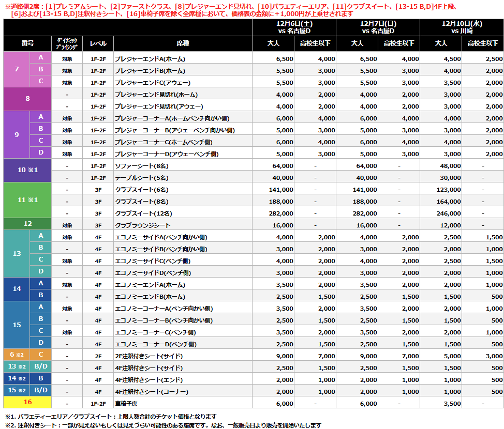Image resolution: width=504 pixels, height=429 pixels.
Task: Select the magenta section 8 number cell
Action: (27, 99)
